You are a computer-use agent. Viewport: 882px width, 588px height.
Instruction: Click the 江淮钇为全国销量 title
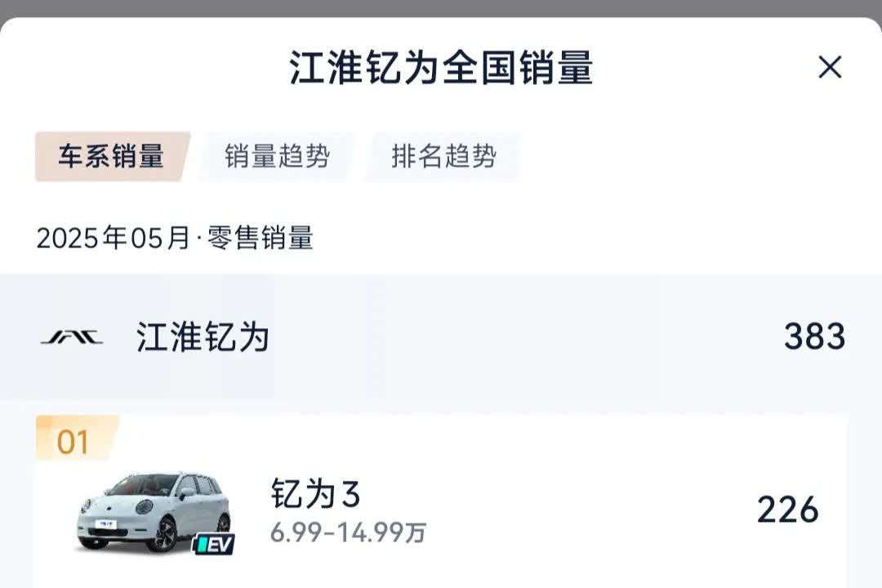(441, 68)
